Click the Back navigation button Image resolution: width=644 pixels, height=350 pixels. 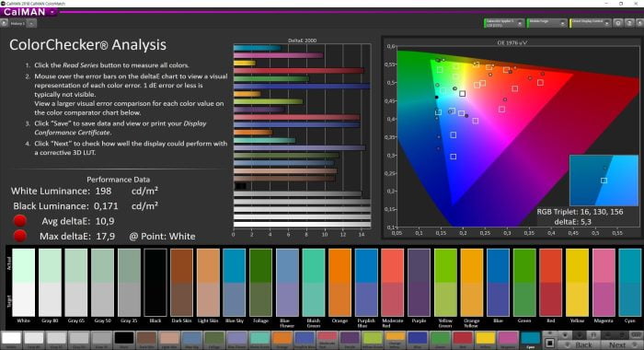tap(579, 344)
